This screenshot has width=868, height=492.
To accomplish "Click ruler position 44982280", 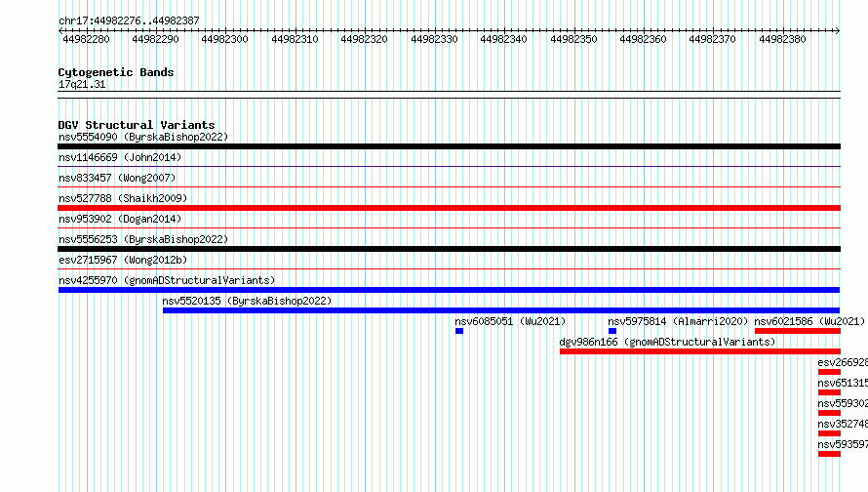I will 87,39.
